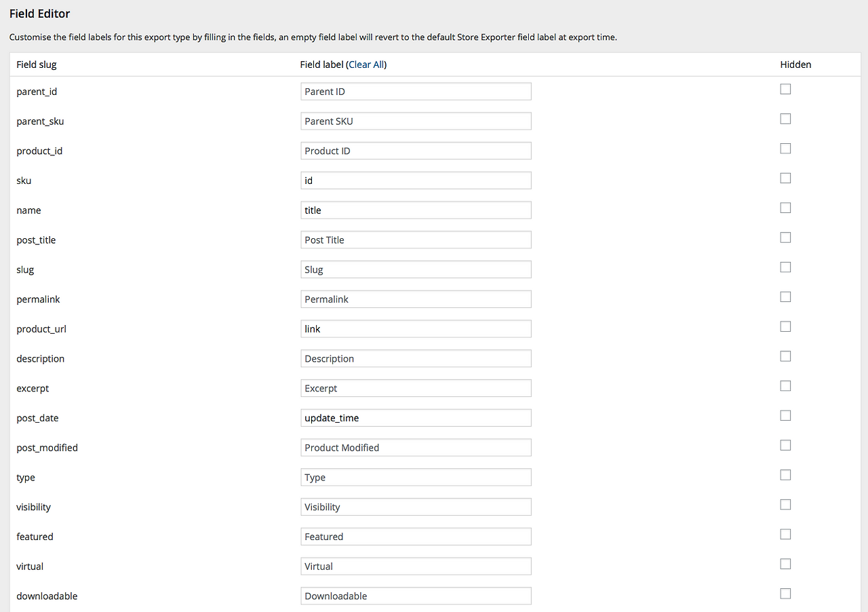Hide the description field via its checkbox

tap(785, 356)
